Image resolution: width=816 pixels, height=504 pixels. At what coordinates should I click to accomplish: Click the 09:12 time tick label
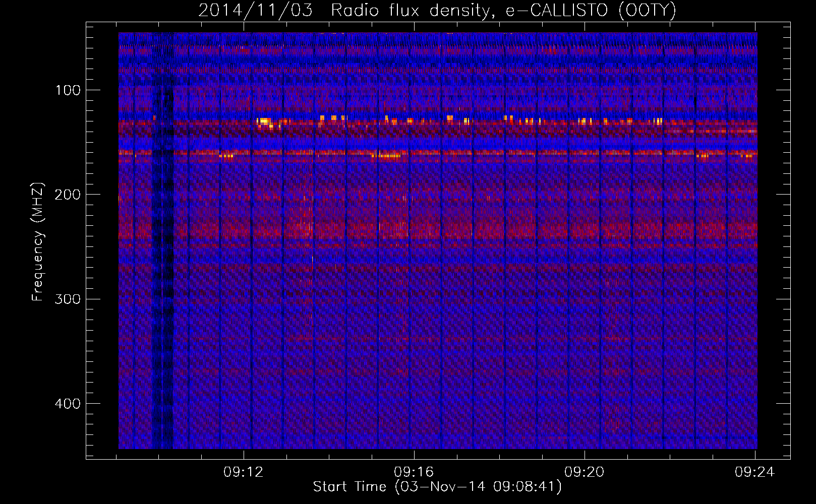tap(244, 472)
